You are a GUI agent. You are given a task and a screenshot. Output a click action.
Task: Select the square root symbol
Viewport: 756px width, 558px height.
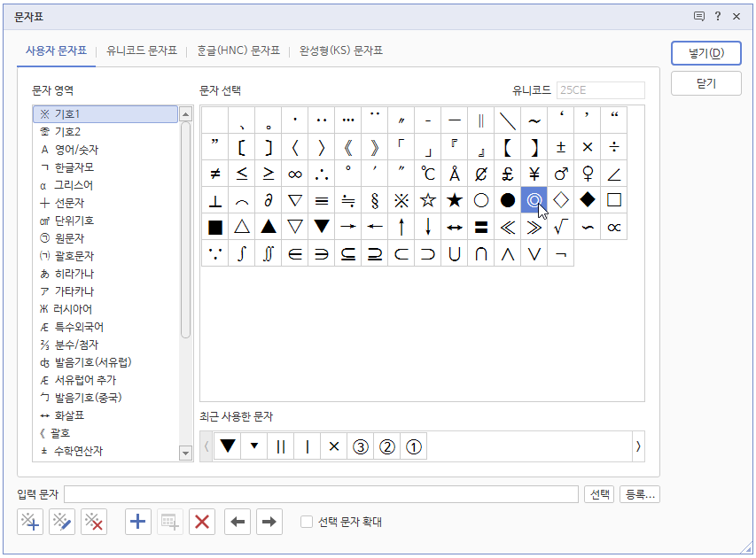[x=561, y=227]
